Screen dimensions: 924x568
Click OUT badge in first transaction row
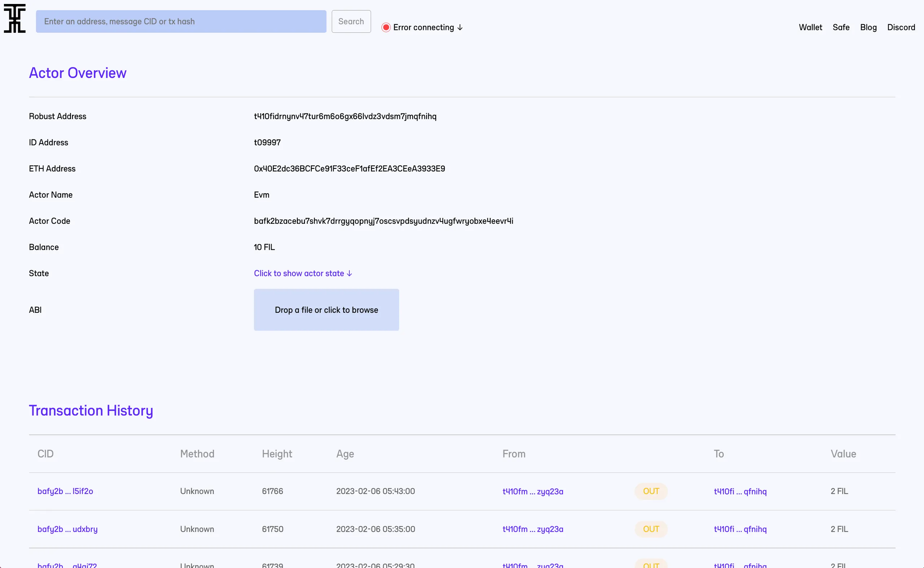coord(651,491)
